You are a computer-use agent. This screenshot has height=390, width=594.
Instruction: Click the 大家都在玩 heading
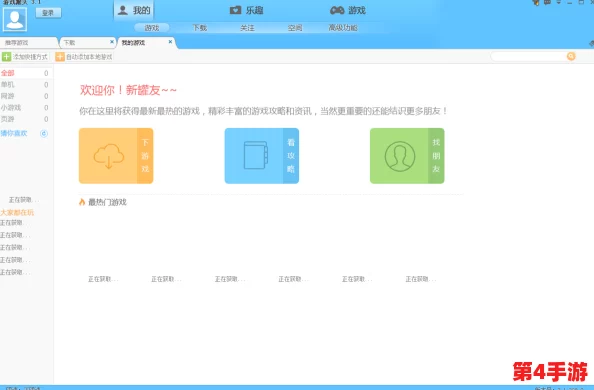point(17,212)
